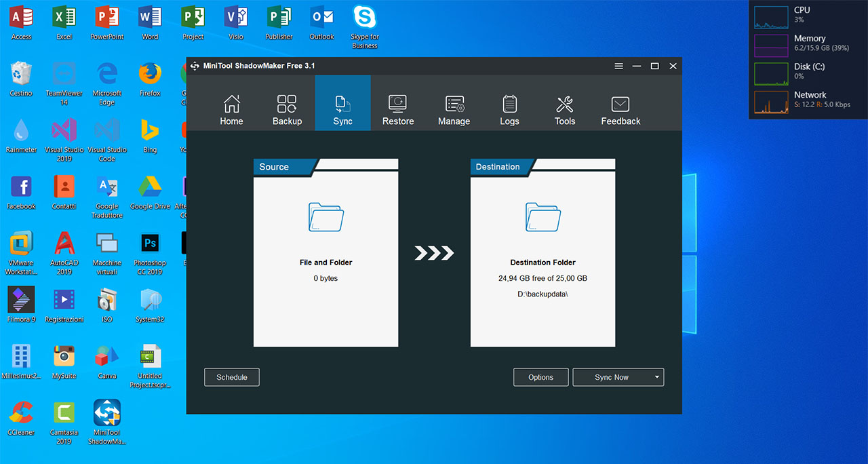
Task: Open Facebook desktop shortcut
Action: pyautogui.click(x=21, y=192)
